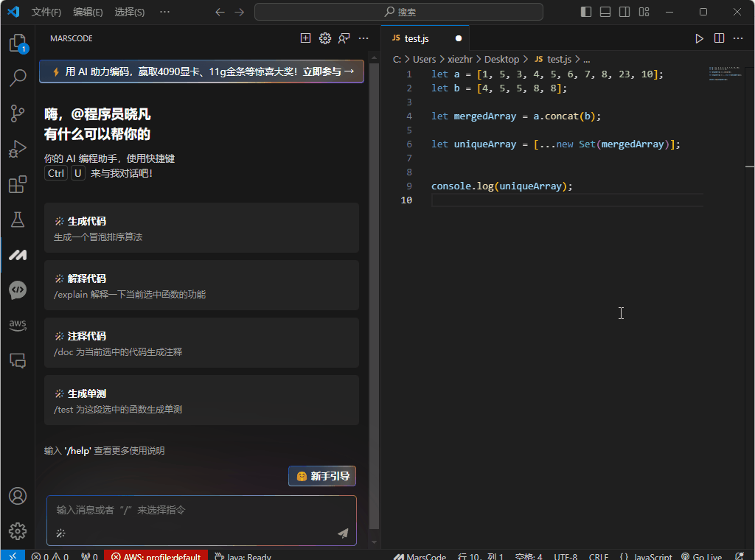The height and width of the screenshot is (560, 755).
Task: Open the Manage gear in activity bar
Action: [x=18, y=531]
